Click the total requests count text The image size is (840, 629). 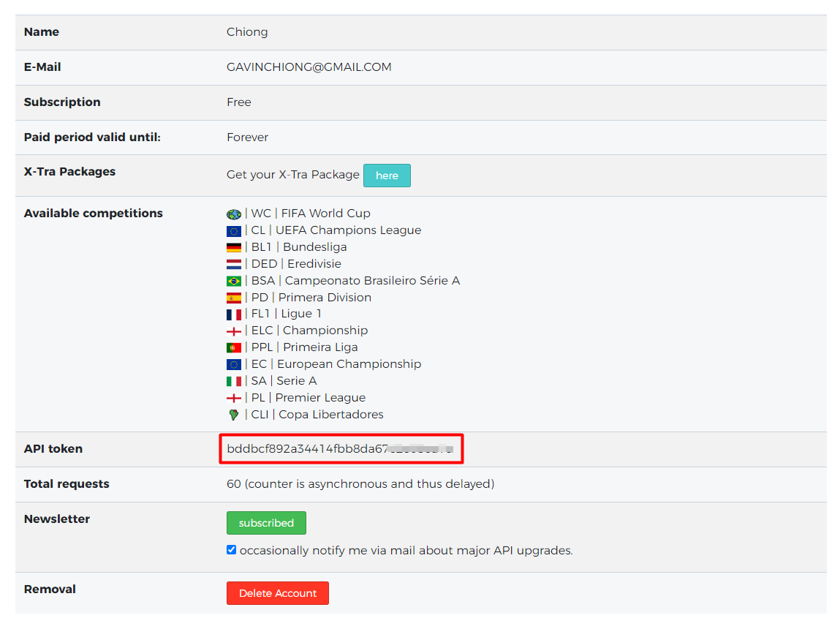[x=360, y=483]
